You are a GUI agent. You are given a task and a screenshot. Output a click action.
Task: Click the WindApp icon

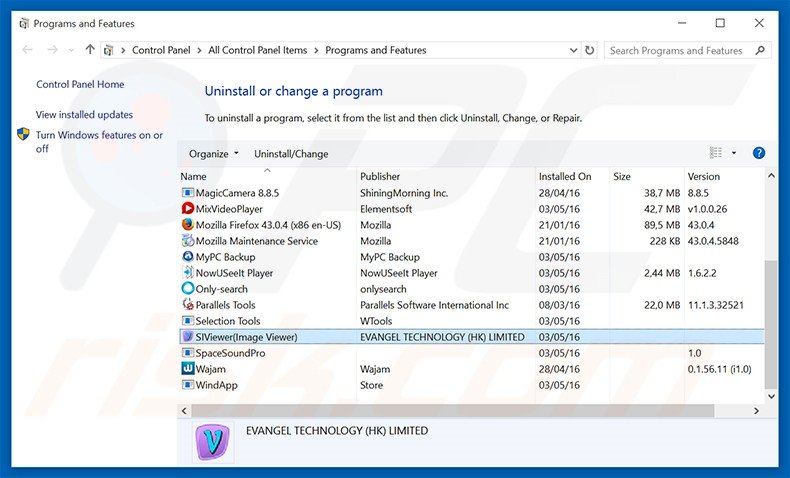click(187, 385)
